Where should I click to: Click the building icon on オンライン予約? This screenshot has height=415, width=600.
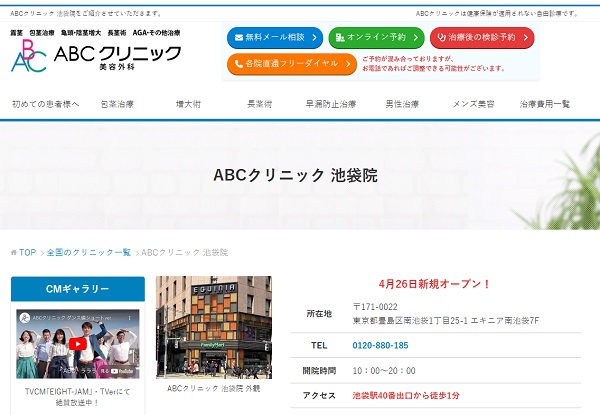coord(343,38)
